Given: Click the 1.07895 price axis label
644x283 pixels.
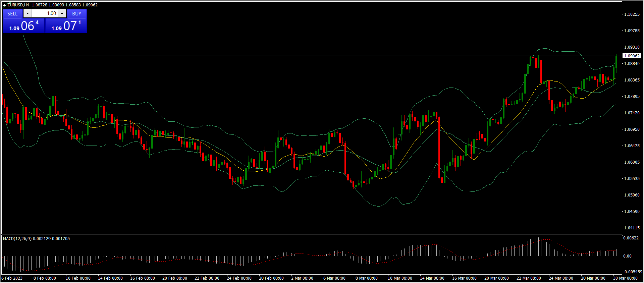Looking at the screenshot, I should click(x=632, y=97).
